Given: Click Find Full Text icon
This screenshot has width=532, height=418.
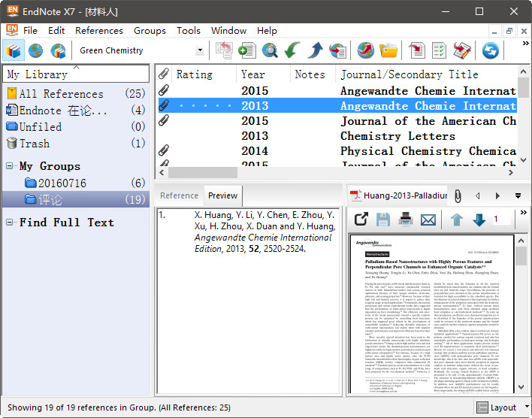Looking at the screenshot, I should 338,50.
